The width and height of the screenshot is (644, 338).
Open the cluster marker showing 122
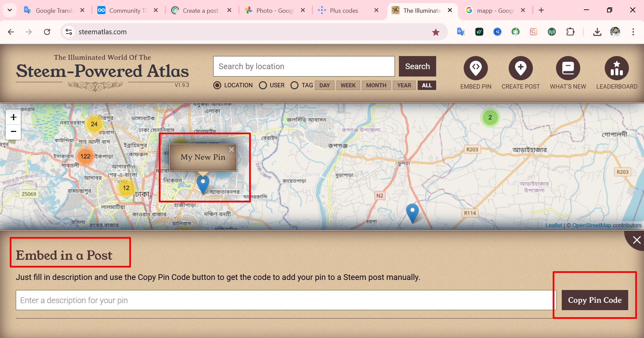pyautogui.click(x=85, y=156)
